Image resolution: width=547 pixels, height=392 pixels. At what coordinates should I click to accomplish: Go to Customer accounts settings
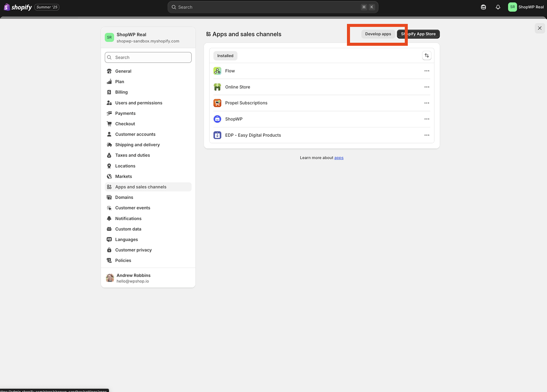(x=148, y=134)
